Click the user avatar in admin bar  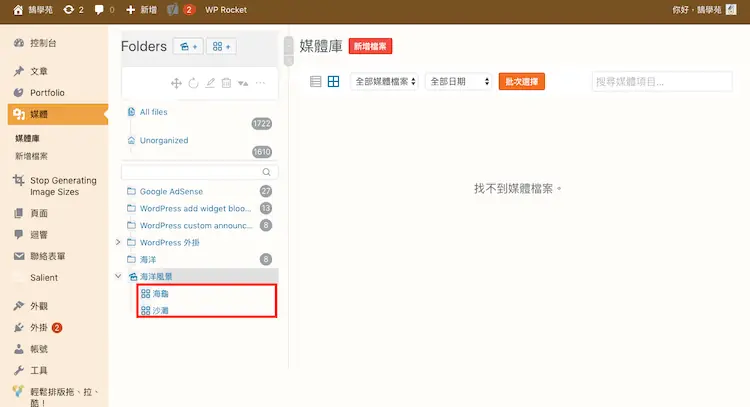click(x=731, y=10)
